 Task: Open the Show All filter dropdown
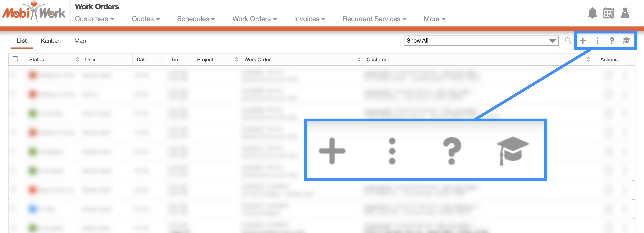coord(481,40)
